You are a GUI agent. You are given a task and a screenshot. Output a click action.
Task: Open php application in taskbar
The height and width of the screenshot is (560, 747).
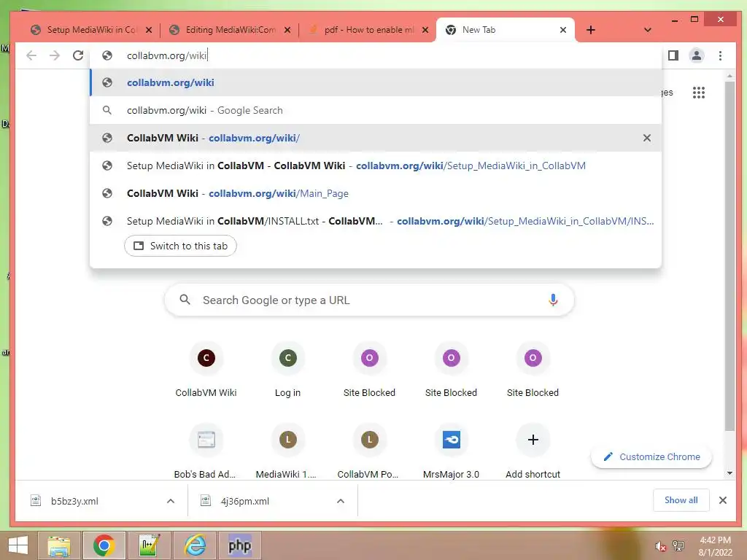[x=239, y=545]
